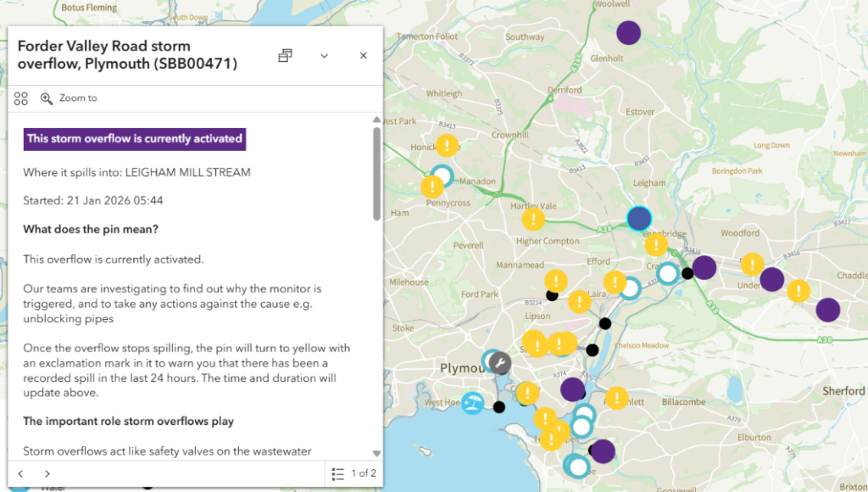This screenshot has width=868, height=492.
Task: Click the purple "currently activated" status banner
Action: pyautogui.click(x=135, y=139)
